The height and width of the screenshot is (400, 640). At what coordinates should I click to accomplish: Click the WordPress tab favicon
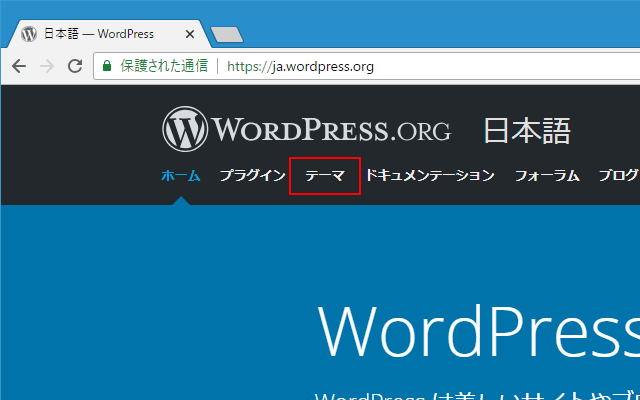click(x=29, y=34)
